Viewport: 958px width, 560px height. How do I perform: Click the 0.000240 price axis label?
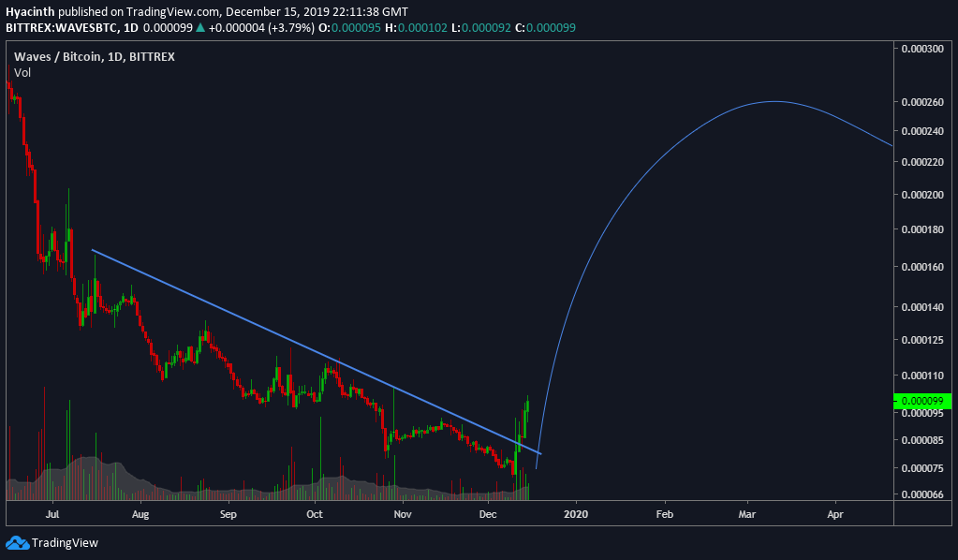(922, 131)
